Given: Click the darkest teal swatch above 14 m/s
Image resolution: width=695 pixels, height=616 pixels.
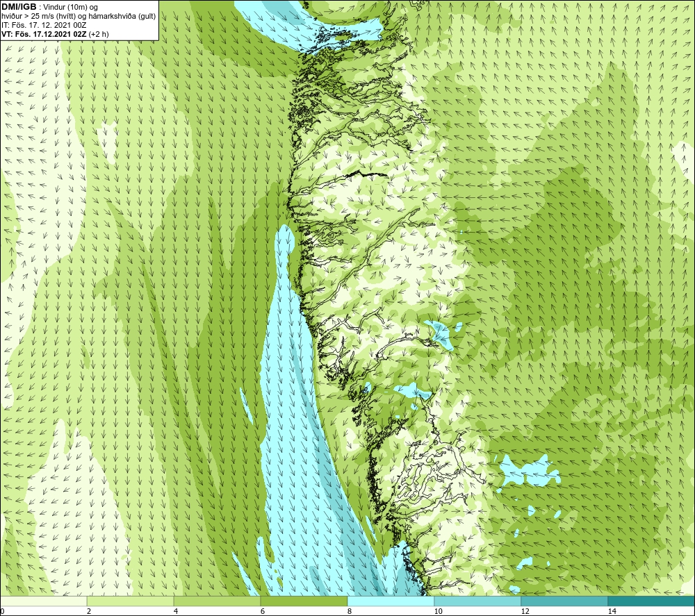Looking at the screenshot, I should (652, 601).
